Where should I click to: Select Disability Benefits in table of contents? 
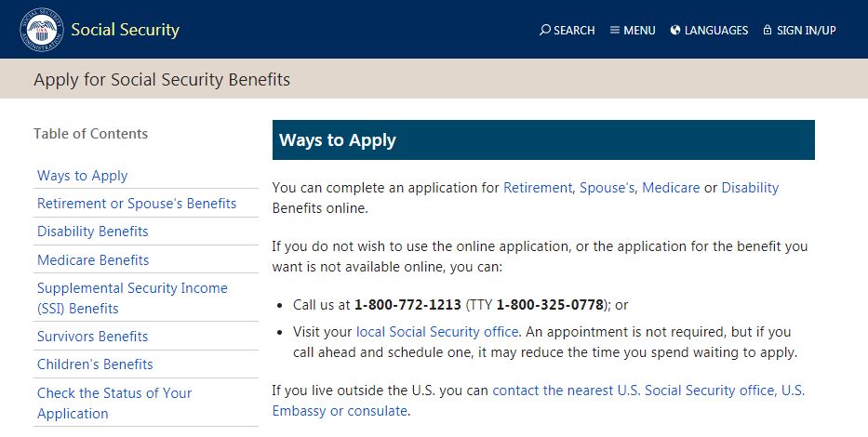[92, 232]
